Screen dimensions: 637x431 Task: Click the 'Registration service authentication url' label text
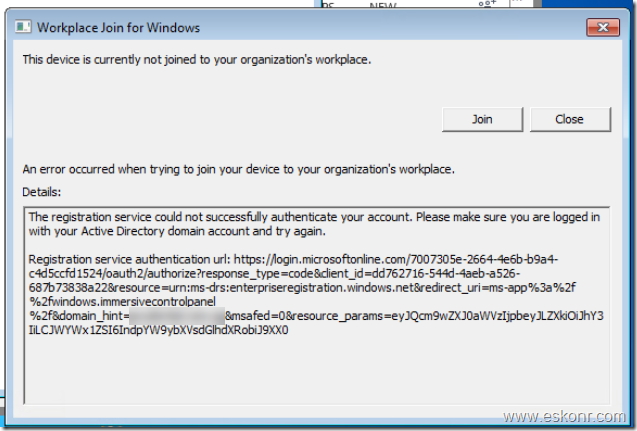click(x=130, y=259)
